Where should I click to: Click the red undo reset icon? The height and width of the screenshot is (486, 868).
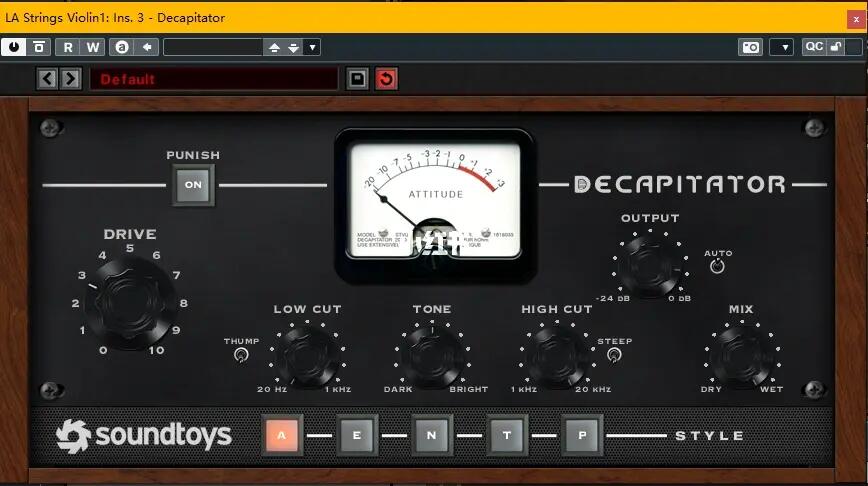(x=386, y=79)
